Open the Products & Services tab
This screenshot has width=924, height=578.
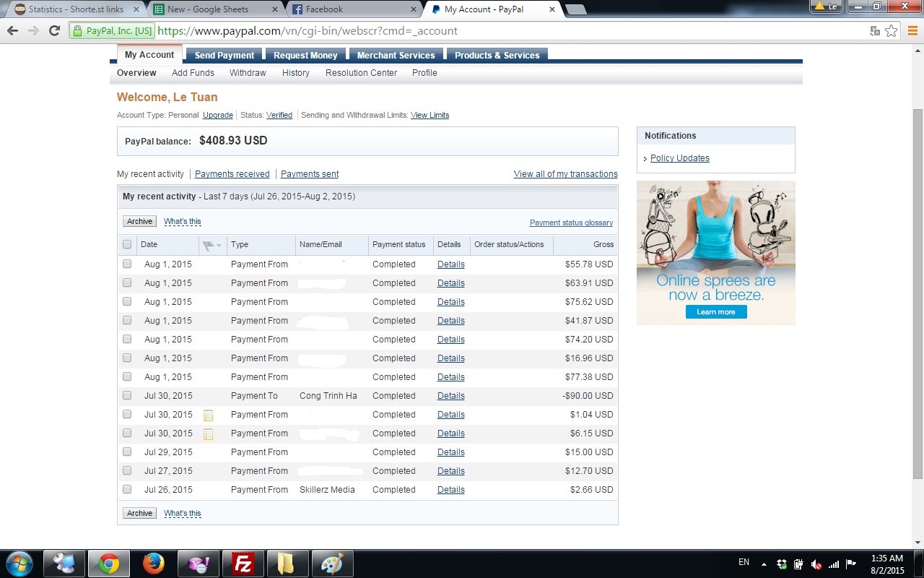tap(497, 55)
